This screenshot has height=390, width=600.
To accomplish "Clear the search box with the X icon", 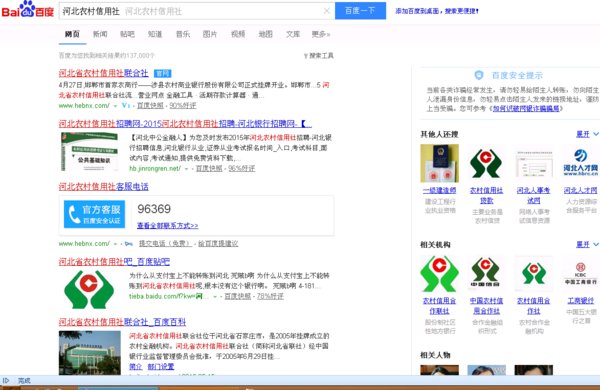I will tap(326, 11).
